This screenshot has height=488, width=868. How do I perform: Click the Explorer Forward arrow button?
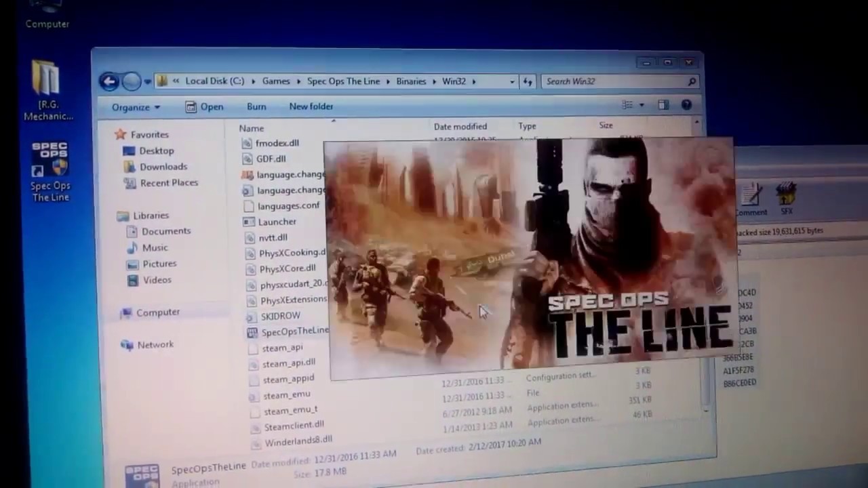[132, 82]
